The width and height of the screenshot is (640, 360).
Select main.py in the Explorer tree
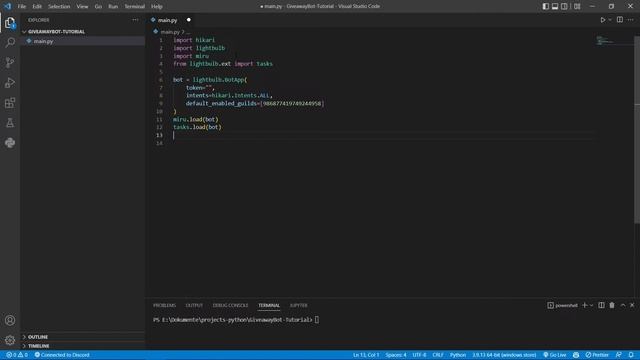tap(43, 41)
